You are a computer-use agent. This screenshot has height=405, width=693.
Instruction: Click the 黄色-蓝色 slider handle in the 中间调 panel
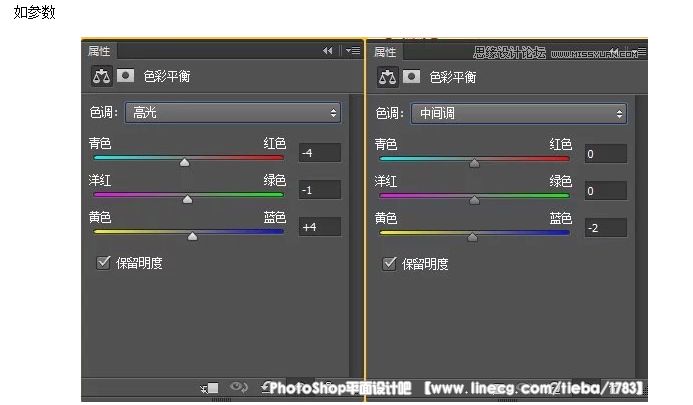pos(472,237)
